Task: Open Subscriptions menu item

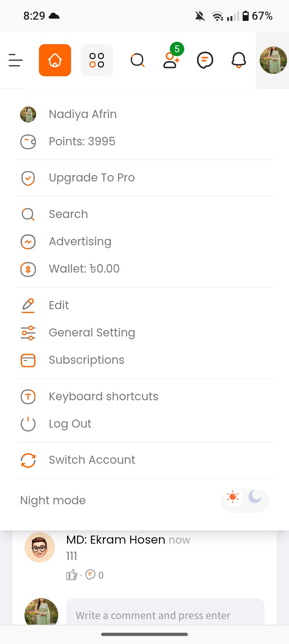Action: point(86,360)
